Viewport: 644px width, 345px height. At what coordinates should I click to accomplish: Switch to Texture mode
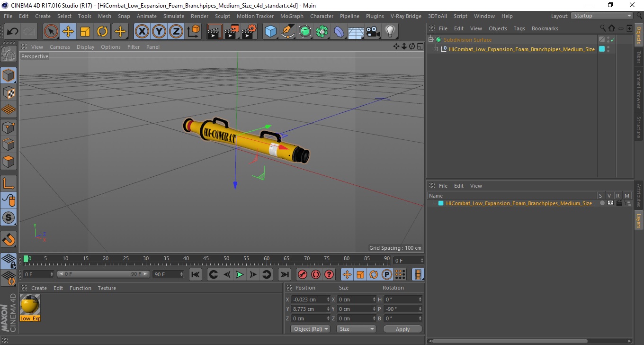point(9,92)
